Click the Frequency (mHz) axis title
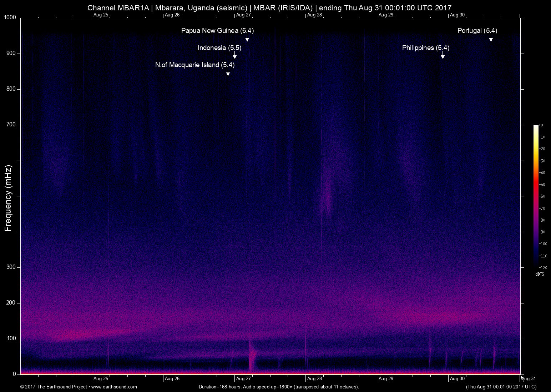 8,198
